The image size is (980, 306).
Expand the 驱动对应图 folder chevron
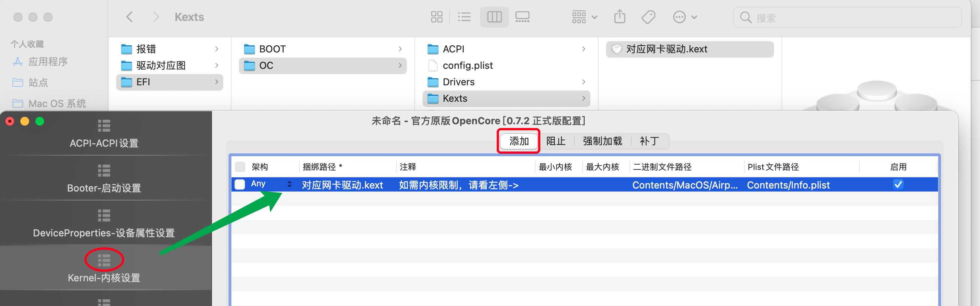coord(217,65)
